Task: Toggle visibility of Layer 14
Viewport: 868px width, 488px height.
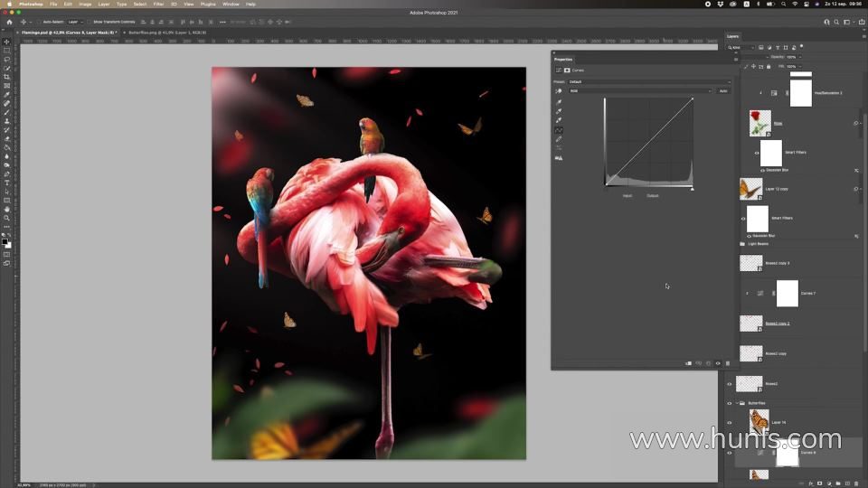Action: tap(730, 422)
